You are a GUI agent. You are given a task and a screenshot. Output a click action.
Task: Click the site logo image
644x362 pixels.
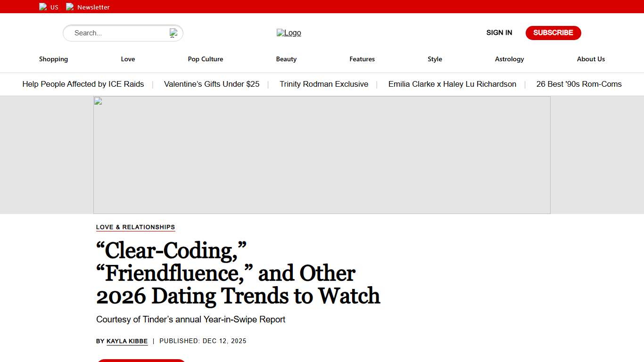(x=289, y=33)
